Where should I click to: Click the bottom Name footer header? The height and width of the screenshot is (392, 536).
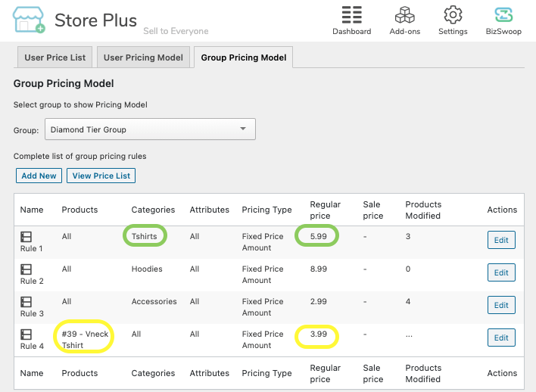click(x=32, y=373)
